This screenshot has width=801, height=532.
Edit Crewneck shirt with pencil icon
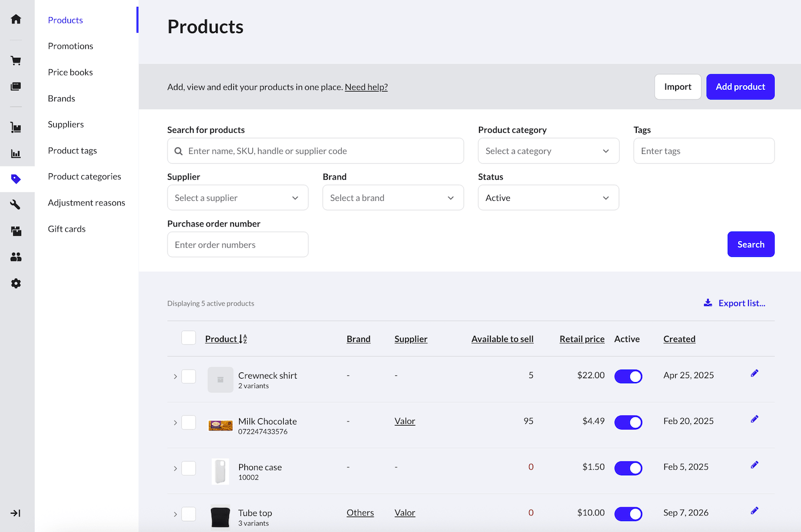pos(755,374)
